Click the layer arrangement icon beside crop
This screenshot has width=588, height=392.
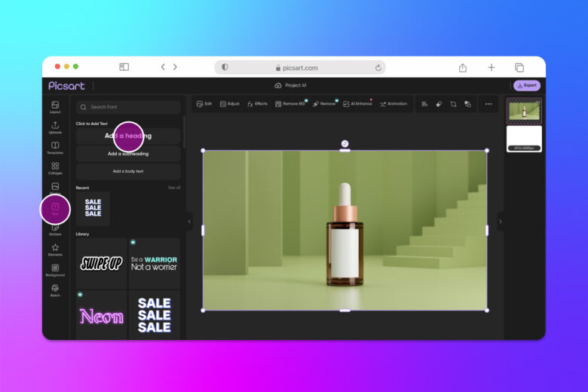point(467,104)
